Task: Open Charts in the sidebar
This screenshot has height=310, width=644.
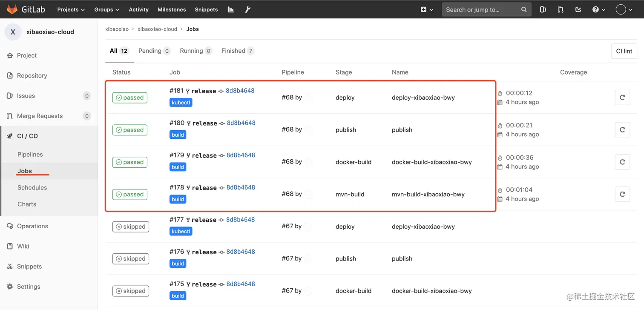Action: coord(27,204)
